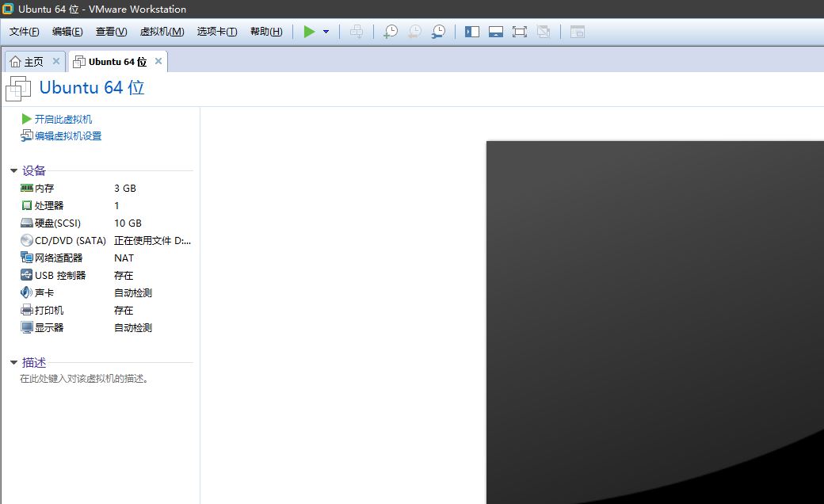Click the 3 GB memory value
This screenshot has height=504, width=824.
point(125,188)
